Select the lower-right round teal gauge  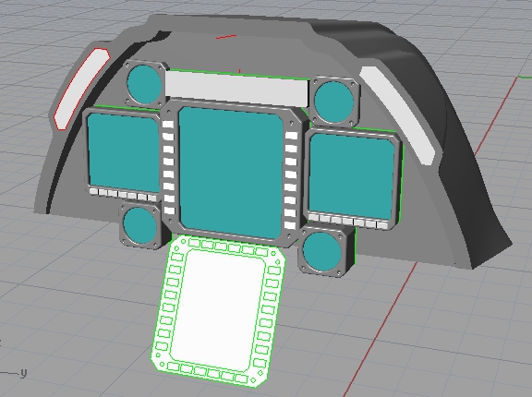321,251
